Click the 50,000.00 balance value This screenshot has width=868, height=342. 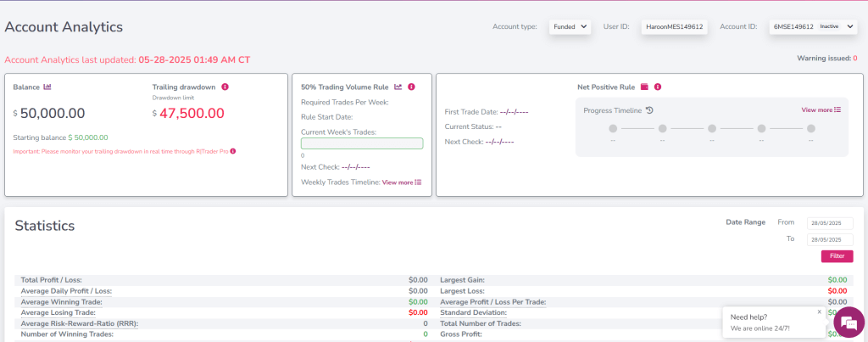coord(53,114)
